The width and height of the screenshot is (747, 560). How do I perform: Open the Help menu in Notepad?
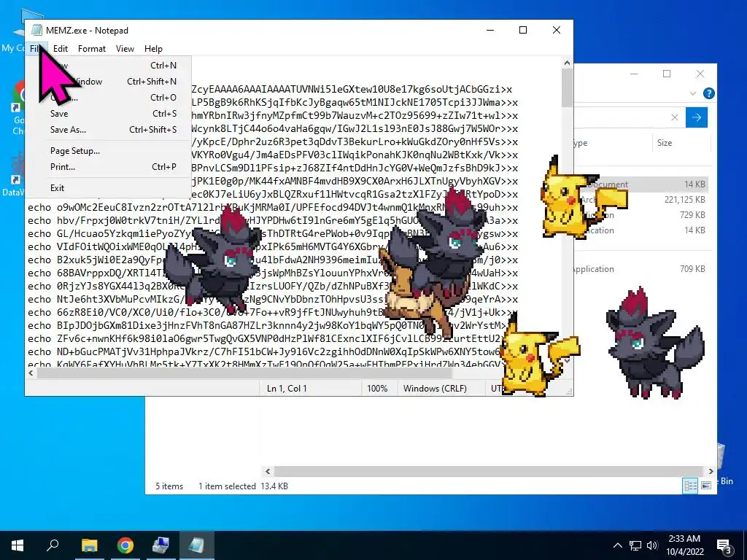click(153, 49)
